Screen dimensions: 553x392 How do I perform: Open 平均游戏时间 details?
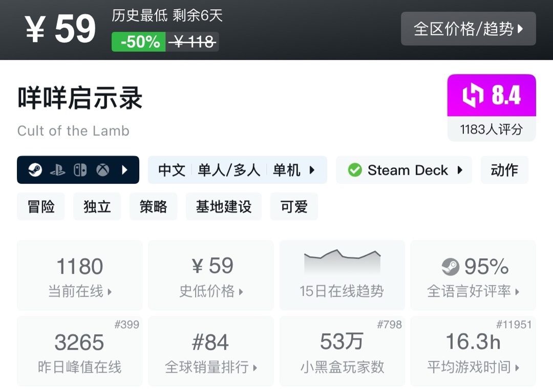[473, 351]
